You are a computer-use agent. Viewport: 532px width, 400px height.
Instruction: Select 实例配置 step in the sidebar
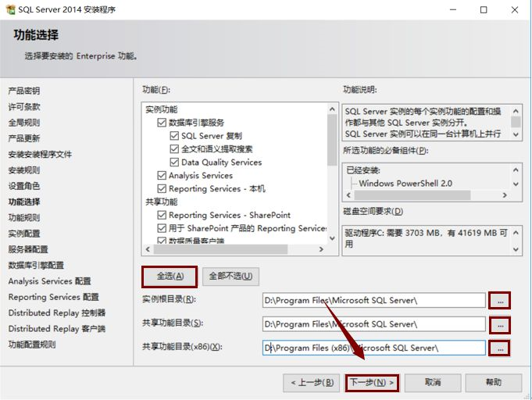coord(24,234)
